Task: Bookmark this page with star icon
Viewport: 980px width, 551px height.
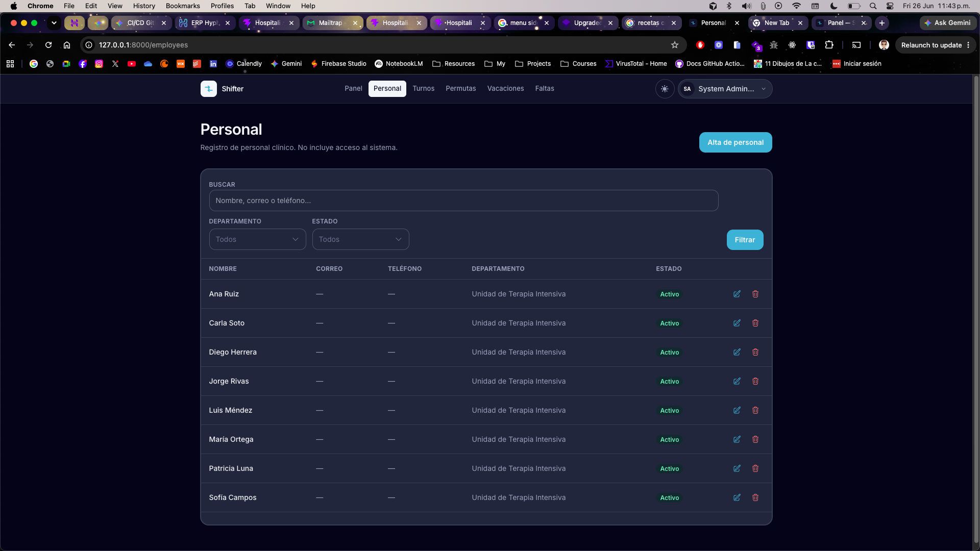Action: [675, 45]
